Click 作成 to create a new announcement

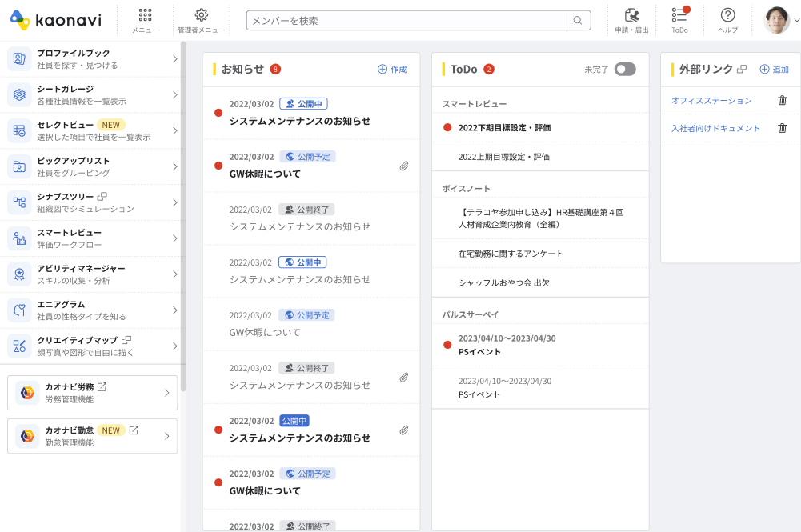(x=391, y=70)
